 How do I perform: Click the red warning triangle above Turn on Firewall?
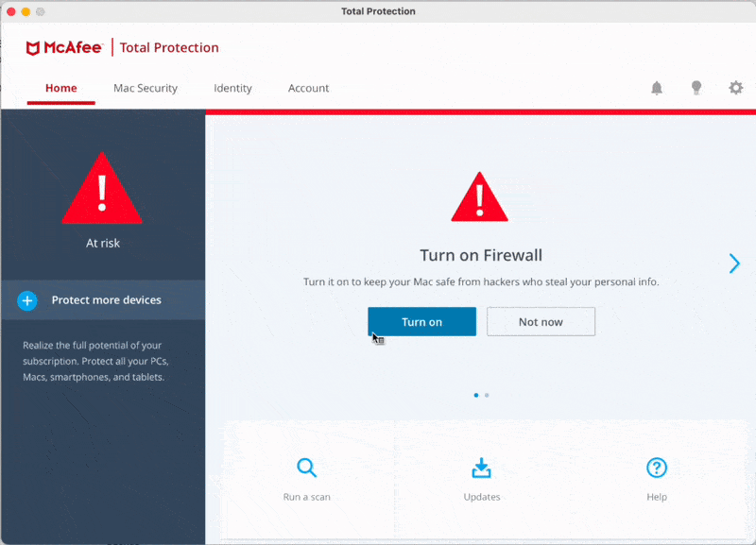480,197
